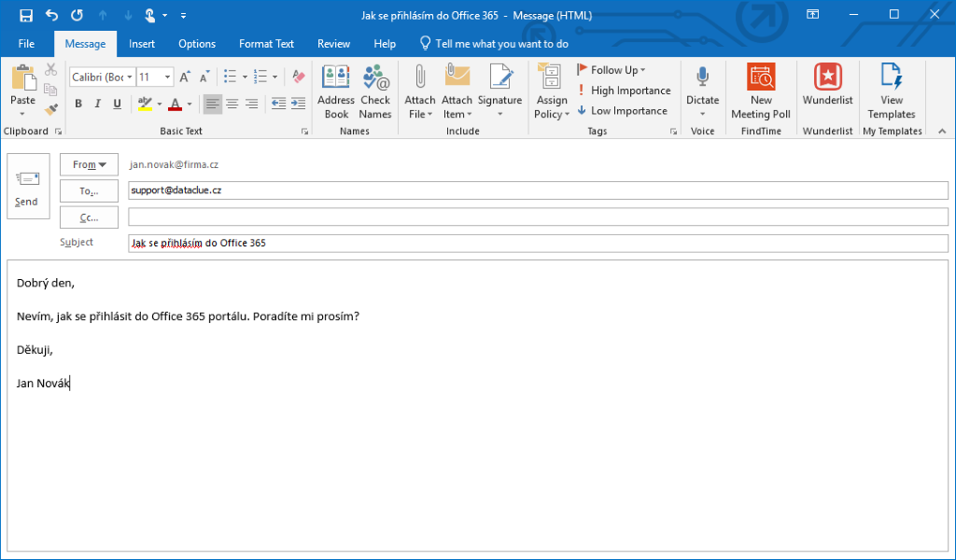Open the From account dropdown button

point(89,164)
